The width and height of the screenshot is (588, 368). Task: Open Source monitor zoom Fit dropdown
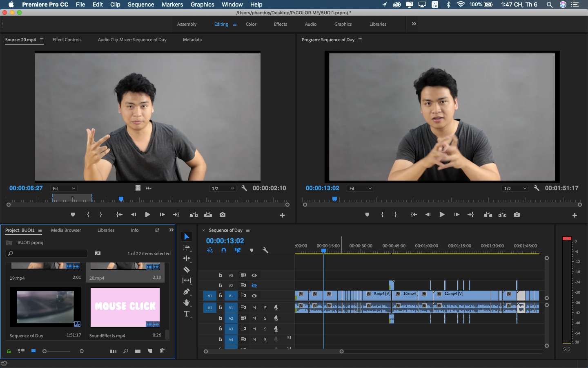pos(64,188)
